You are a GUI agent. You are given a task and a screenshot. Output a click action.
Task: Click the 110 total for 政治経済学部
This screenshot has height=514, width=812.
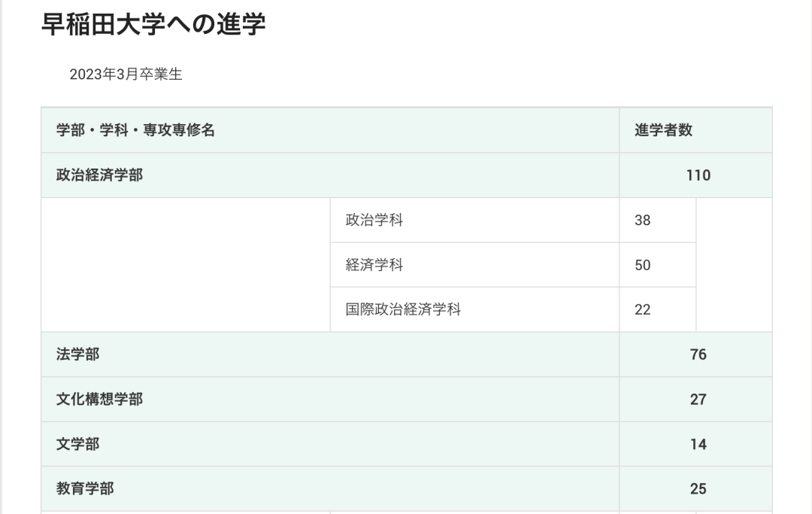point(698,175)
